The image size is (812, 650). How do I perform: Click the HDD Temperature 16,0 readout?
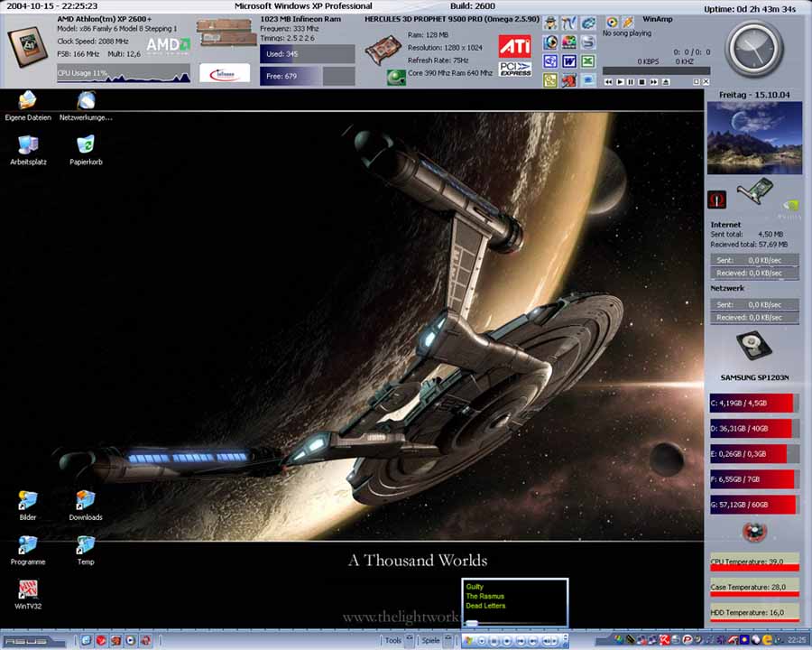click(754, 613)
